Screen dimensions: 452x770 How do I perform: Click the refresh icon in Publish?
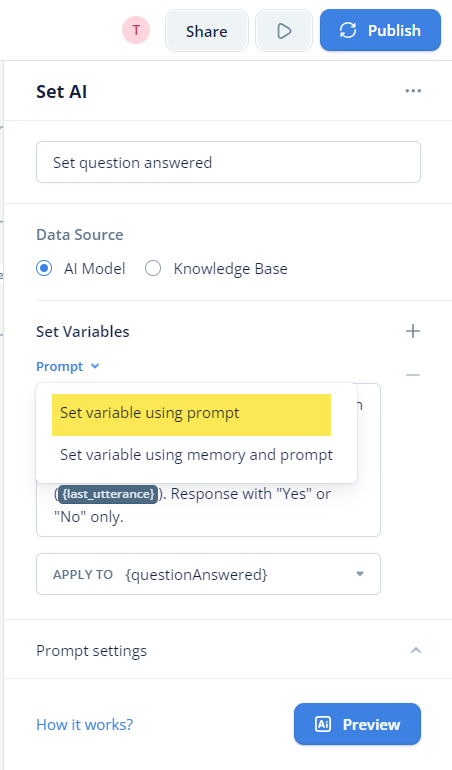[x=348, y=30]
